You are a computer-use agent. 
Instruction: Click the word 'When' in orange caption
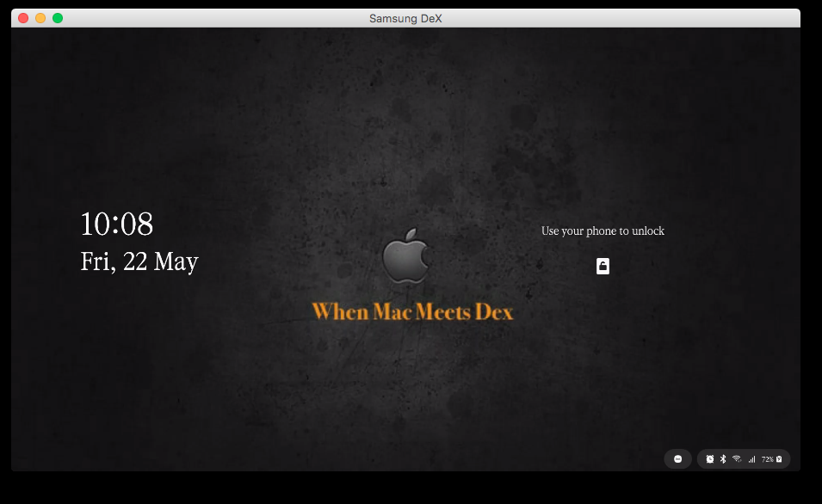341,311
